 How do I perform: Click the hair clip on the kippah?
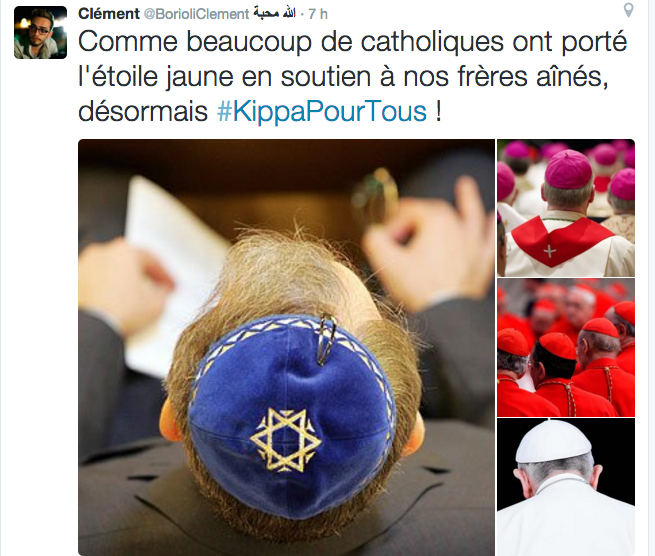tap(325, 339)
